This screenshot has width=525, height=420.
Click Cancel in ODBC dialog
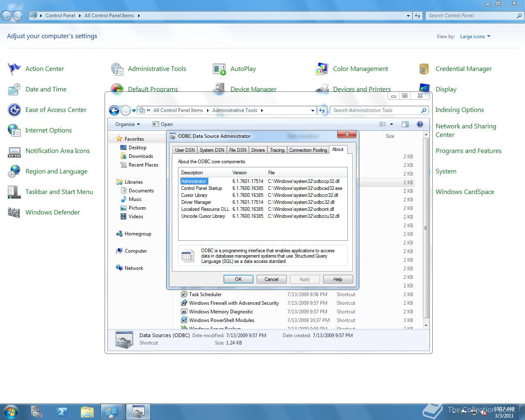point(271,279)
